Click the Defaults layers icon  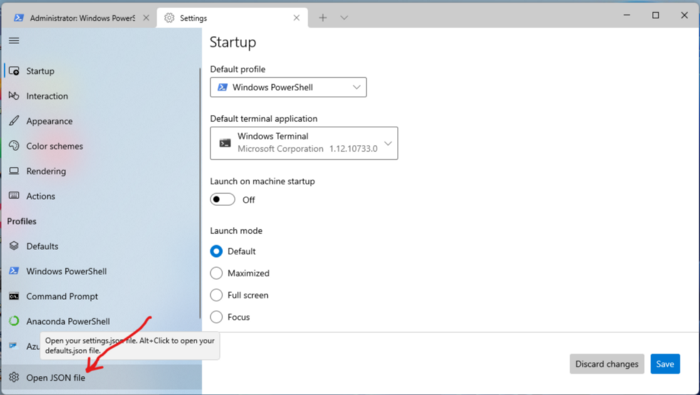point(14,246)
